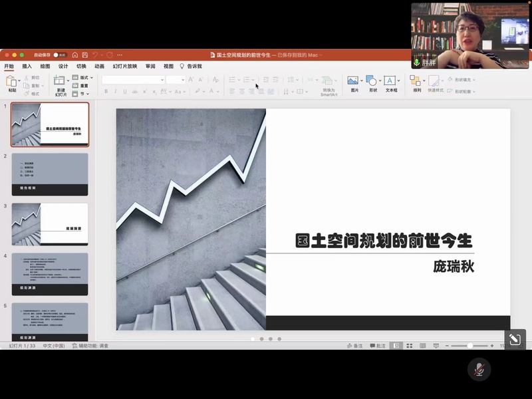Toggle the AutoSave (自动保存) switch

tap(59, 55)
